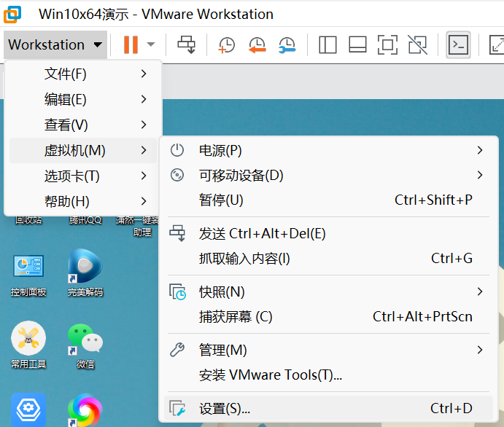This screenshot has width=504, height=427.
Task: Click the 微信 WeChat desktop icon
Action: pos(85,343)
